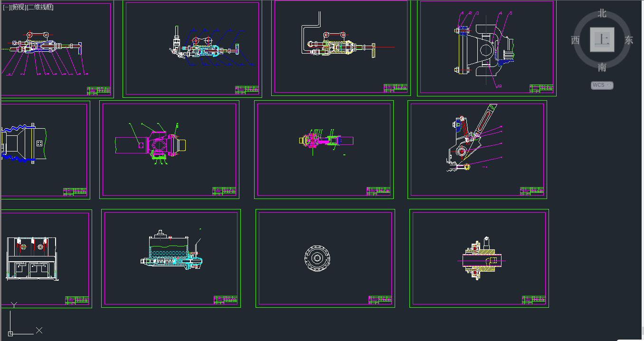
Task: Open the [-] viewport controls menu
Action: point(6,7)
